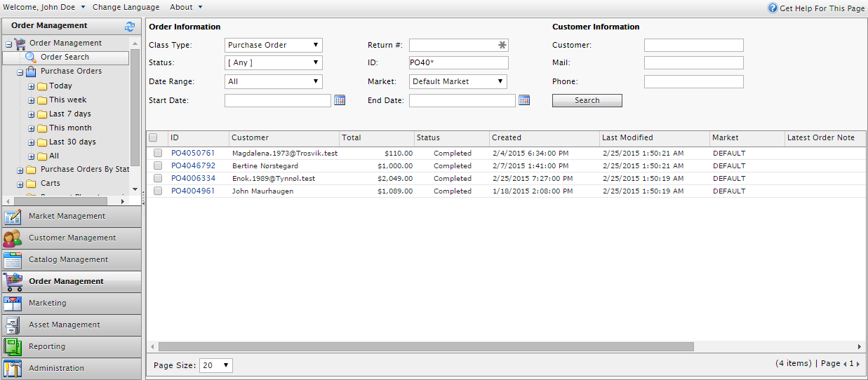
Task: Open the About menu
Action: 186,7
